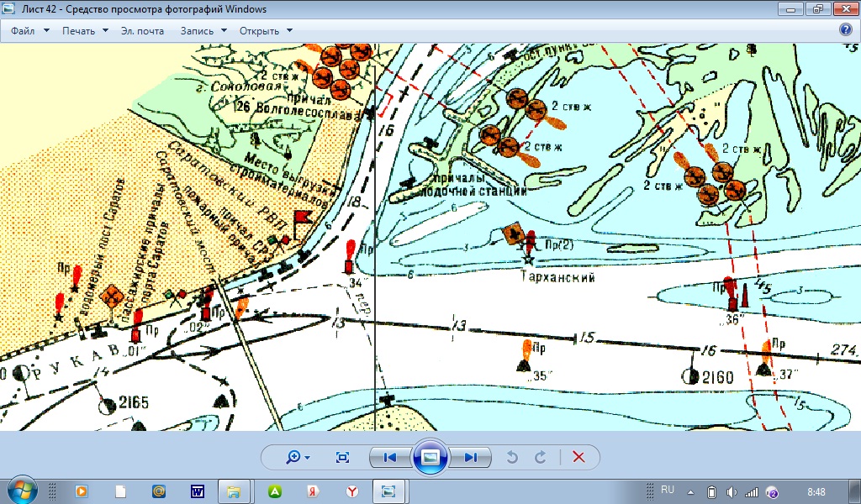861x504 pixels.
Task: Open the Открыть menu
Action: point(266,31)
